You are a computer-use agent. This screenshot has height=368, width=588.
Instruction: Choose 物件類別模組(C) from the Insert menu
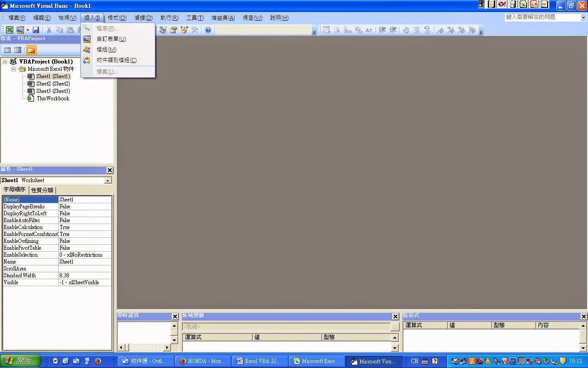tap(118, 60)
